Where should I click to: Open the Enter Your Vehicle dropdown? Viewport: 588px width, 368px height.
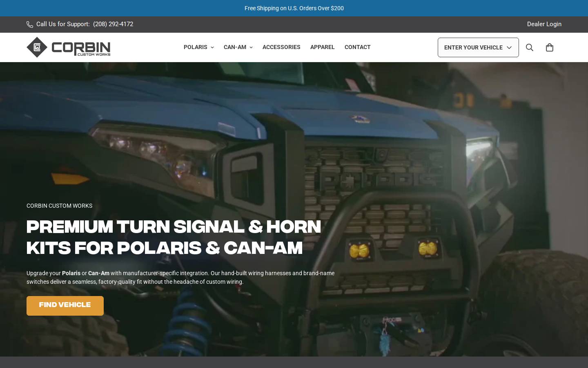[x=478, y=47]
